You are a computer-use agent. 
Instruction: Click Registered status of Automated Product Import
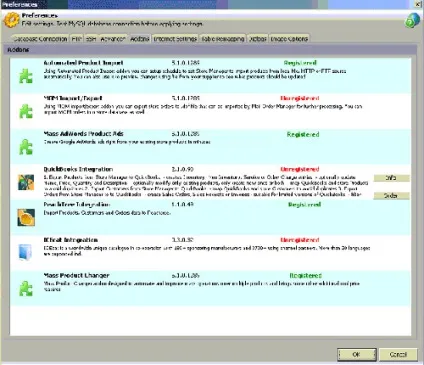click(300, 63)
